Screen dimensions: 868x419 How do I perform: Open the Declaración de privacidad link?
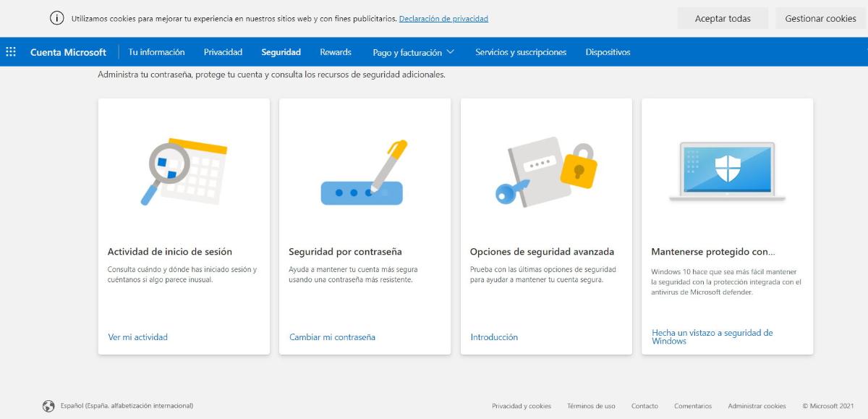tap(443, 19)
